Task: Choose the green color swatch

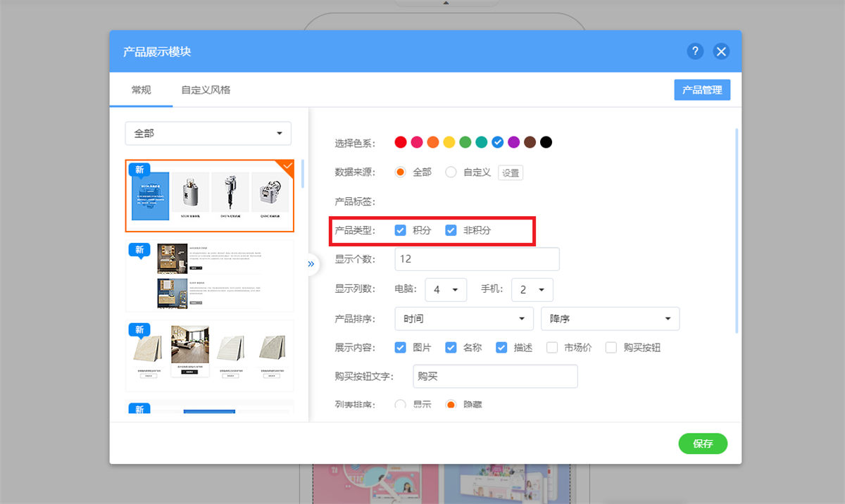Action: pyautogui.click(x=465, y=142)
